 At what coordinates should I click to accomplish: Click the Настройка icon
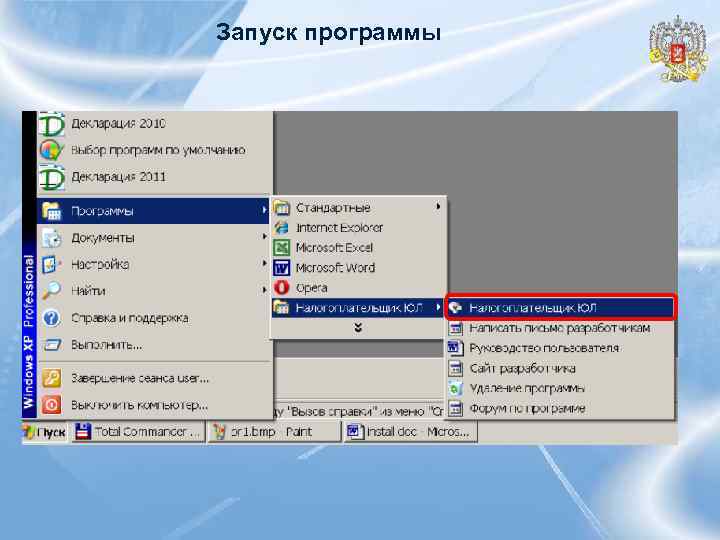pyautogui.click(x=51, y=264)
